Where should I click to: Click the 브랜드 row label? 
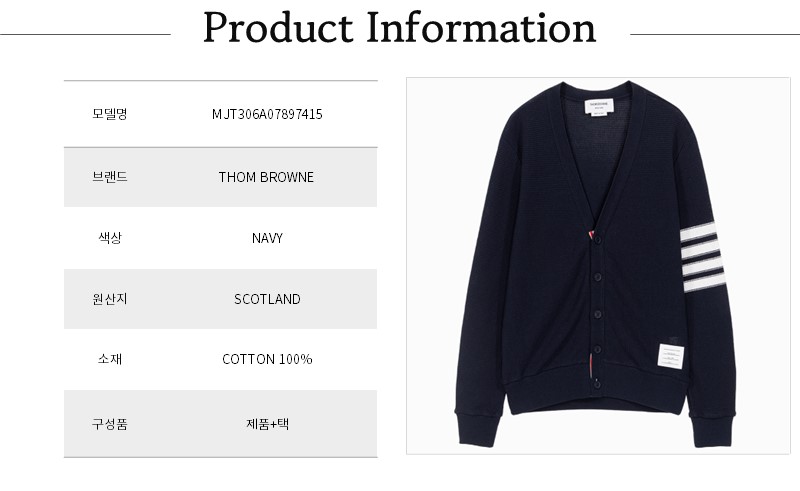pyautogui.click(x=109, y=177)
